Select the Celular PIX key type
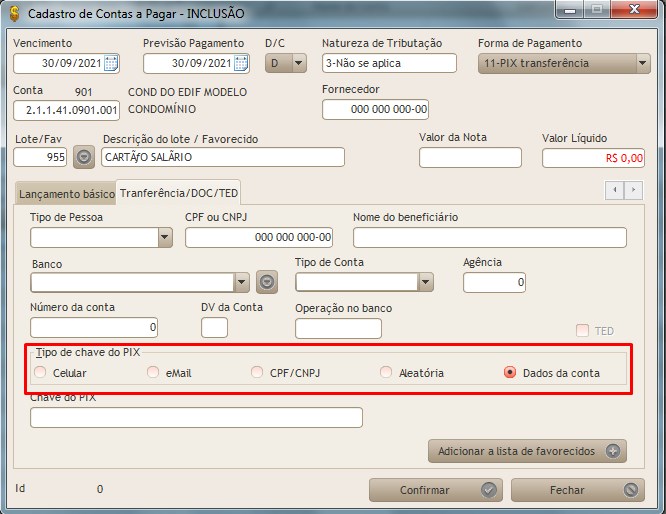 41,373
